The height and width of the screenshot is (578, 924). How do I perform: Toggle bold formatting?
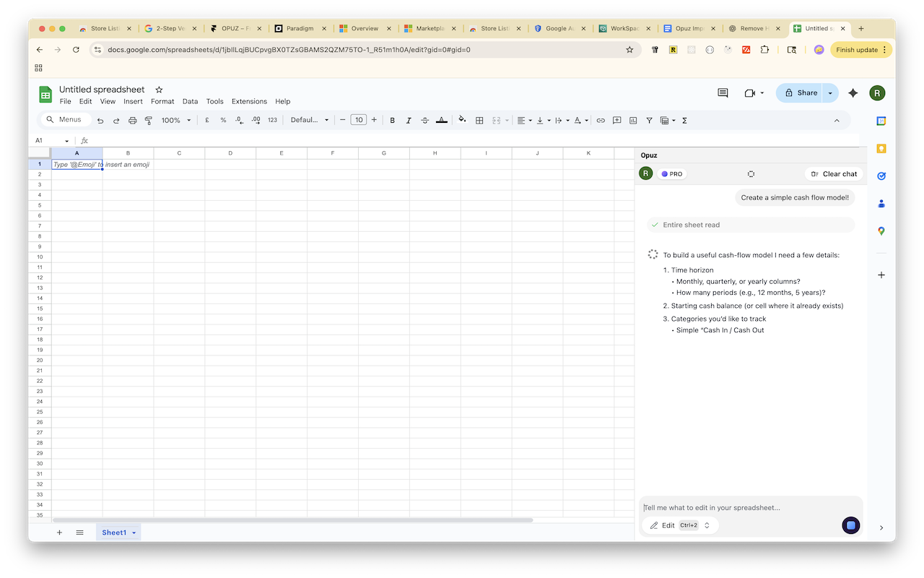coord(393,121)
